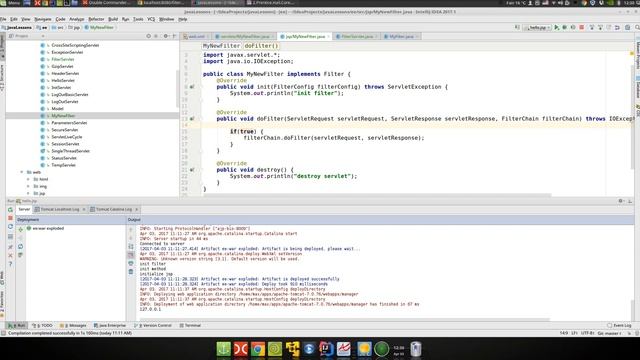Click the doFilter() breadcrumb above editor
The image size is (640, 360).
261,46
